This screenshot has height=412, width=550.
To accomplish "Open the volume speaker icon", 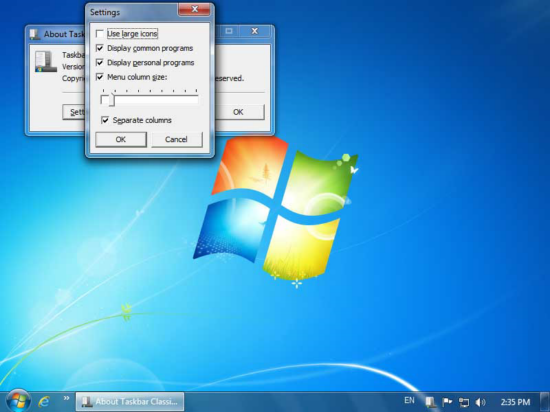I will pyautogui.click(x=480, y=402).
